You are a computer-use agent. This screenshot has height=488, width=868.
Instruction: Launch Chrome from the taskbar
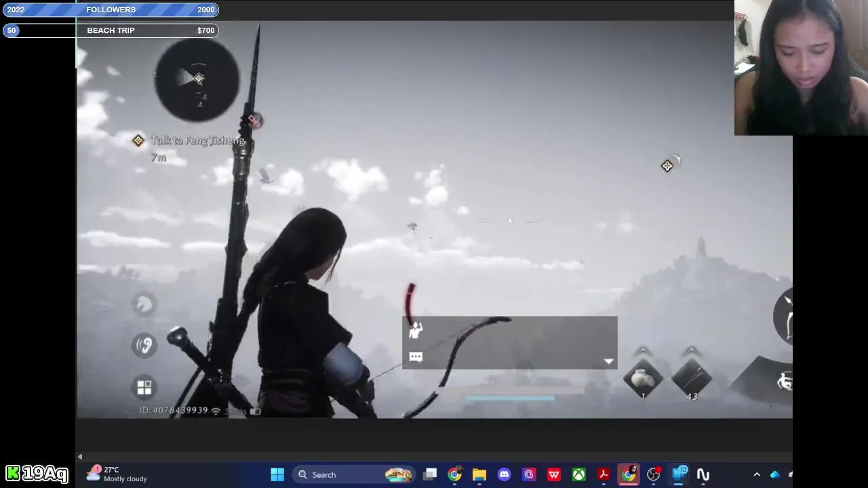(454, 474)
